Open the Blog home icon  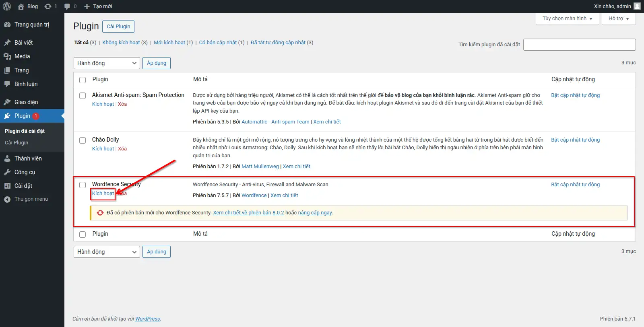tap(21, 6)
